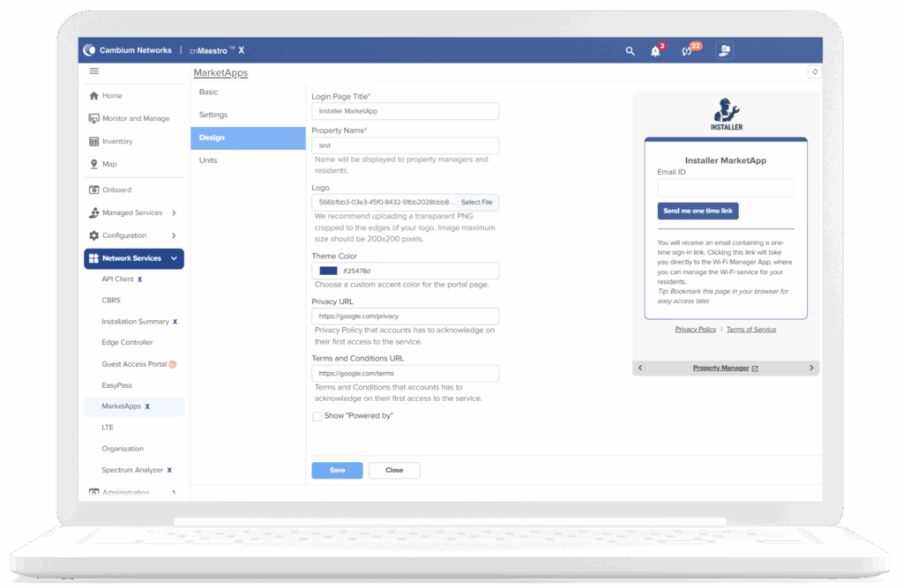The width and height of the screenshot is (903, 588).
Task: Click the Monitor and Manage icon
Action: (x=93, y=118)
